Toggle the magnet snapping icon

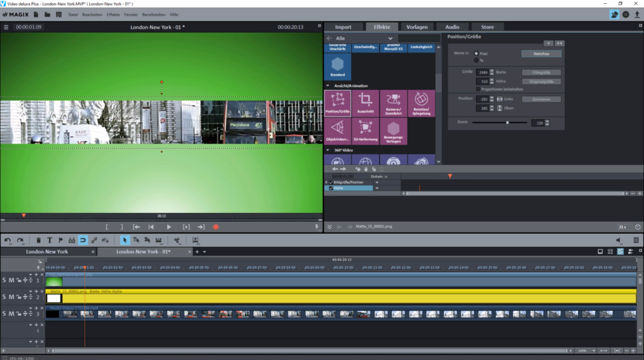tap(82, 240)
